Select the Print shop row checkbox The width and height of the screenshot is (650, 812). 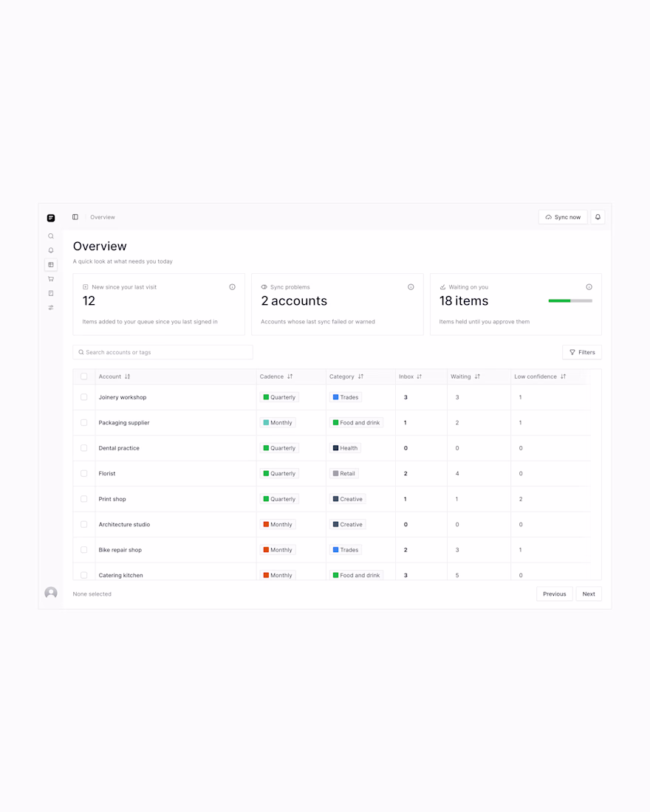[x=84, y=499]
